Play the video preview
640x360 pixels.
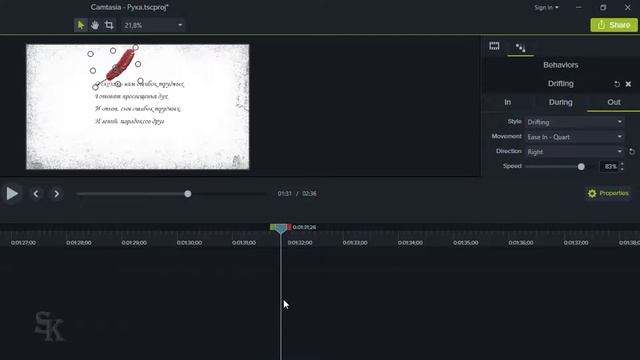[x=12, y=193]
